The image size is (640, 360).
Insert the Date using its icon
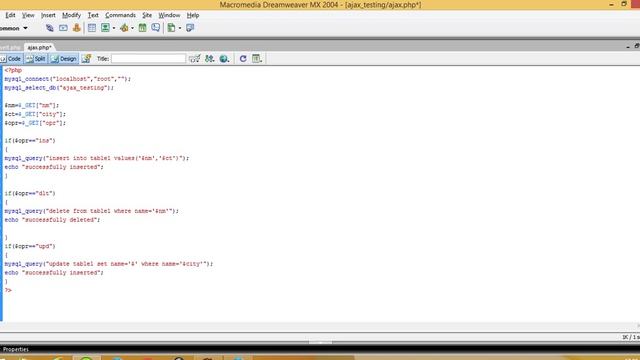pos(142,28)
